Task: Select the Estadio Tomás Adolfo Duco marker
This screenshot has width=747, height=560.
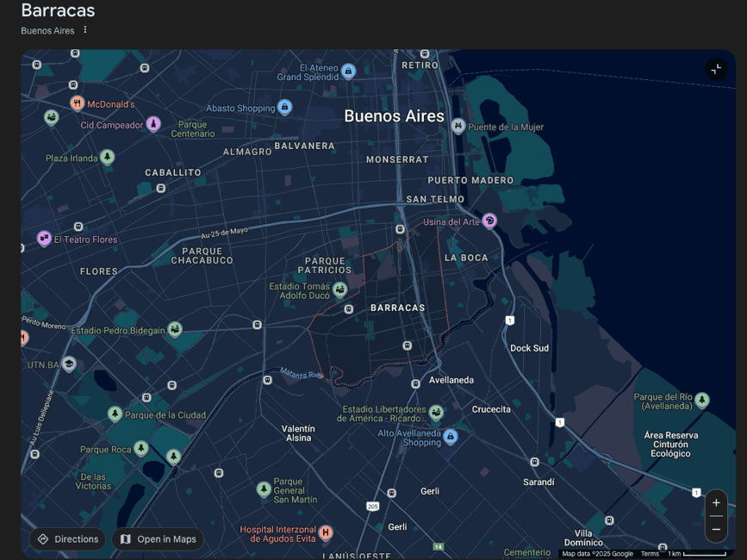Action: pos(341,289)
